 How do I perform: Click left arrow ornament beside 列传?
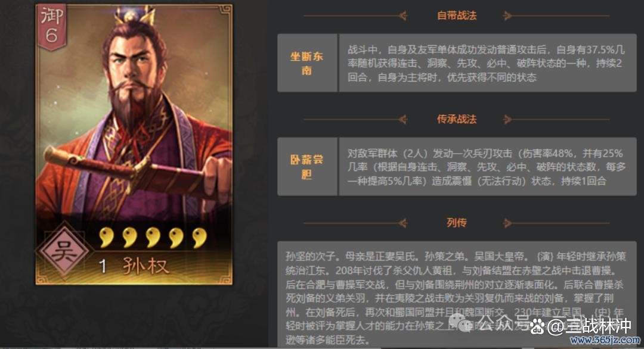[402, 223]
